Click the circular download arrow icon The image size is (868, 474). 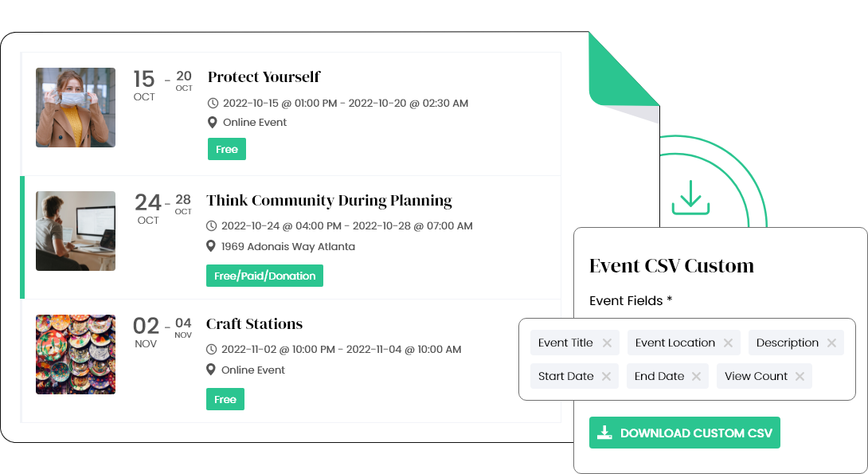[x=690, y=197]
